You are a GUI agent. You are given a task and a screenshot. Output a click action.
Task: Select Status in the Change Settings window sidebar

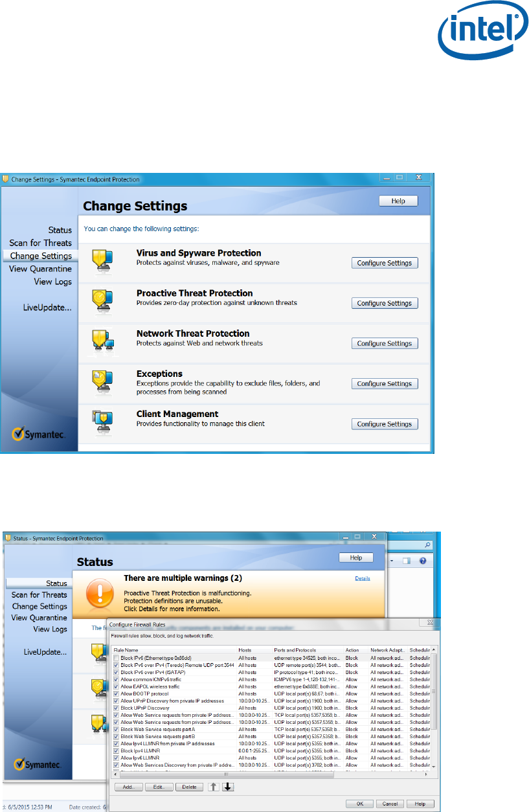point(60,230)
